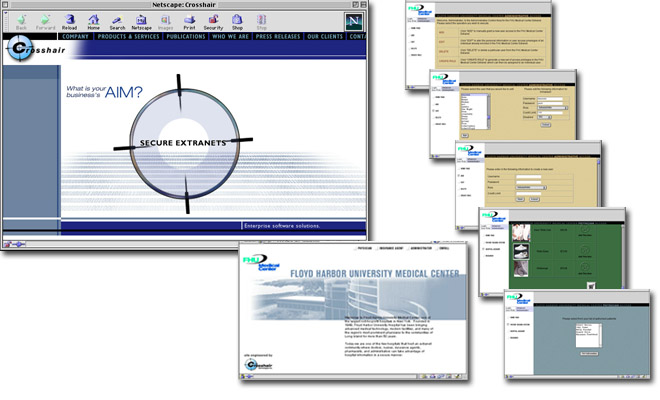The width and height of the screenshot is (660, 400).
Task: Click the Credit Limit field in the create-user window
Action: tap(528, 193)
